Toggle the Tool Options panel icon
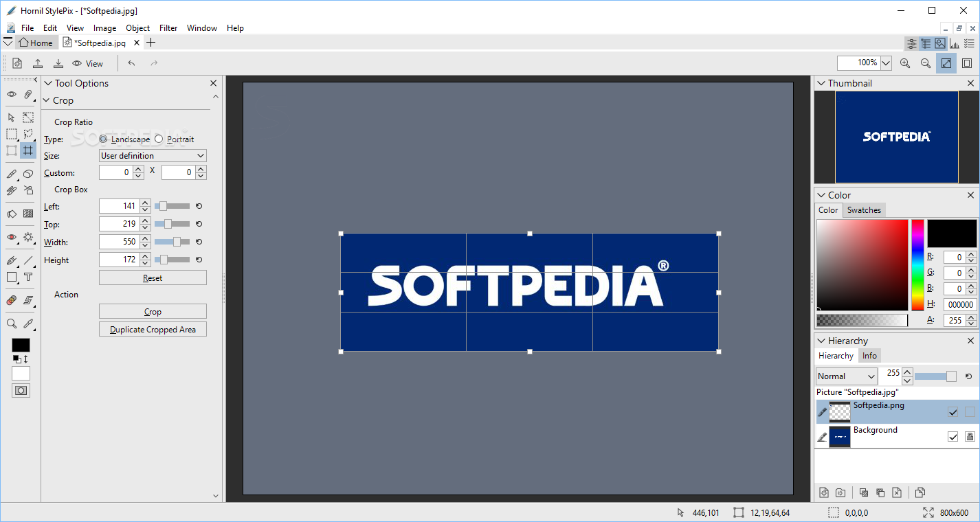The width and height of the screenshot is (980, 522). 912,43
